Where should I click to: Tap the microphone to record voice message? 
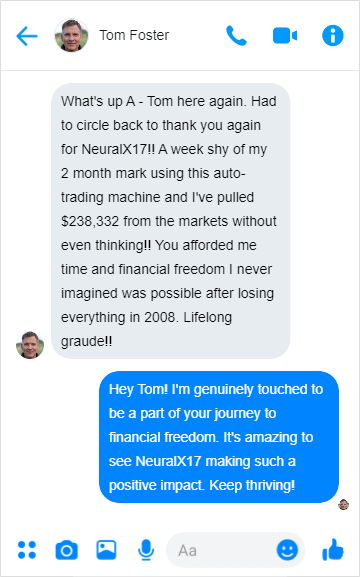tap(146, 550)
